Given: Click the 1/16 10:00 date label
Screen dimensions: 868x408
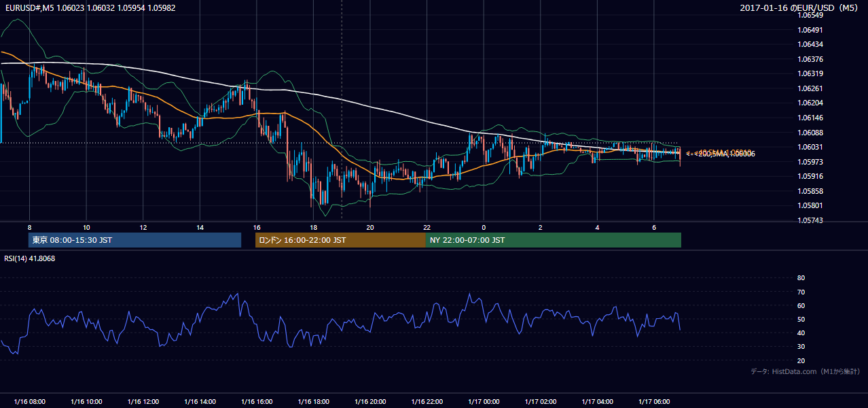Looking at the screenshot, I should (x=86, y=402).
